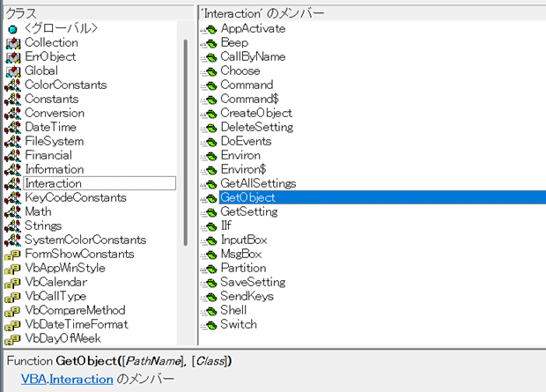Viewport: 546px width, 392px height.
Task: Click the enum icon next to FormShowConstants
Action: (x=12, y=255)
